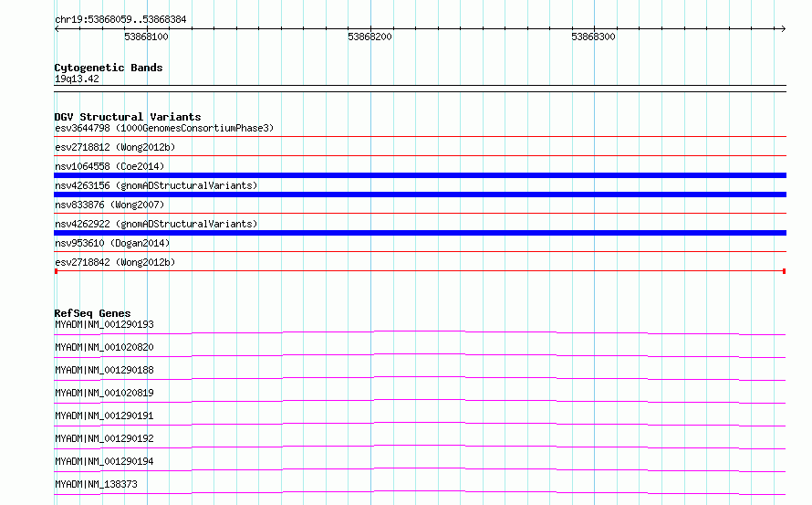The width and height of the screenshot is (812, 505).
Task: Click the left arrow of the ruler
Action: coord(57,29)
